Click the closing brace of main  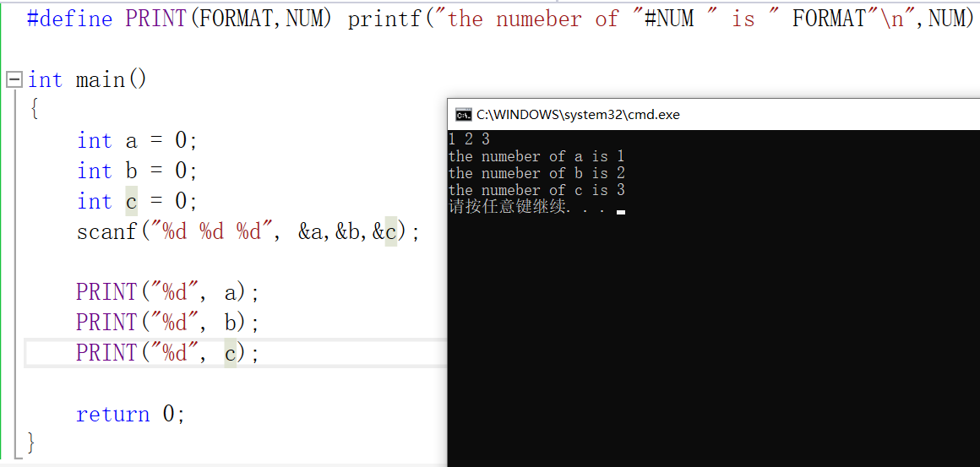pyautogui.click(x=32, y=443)
